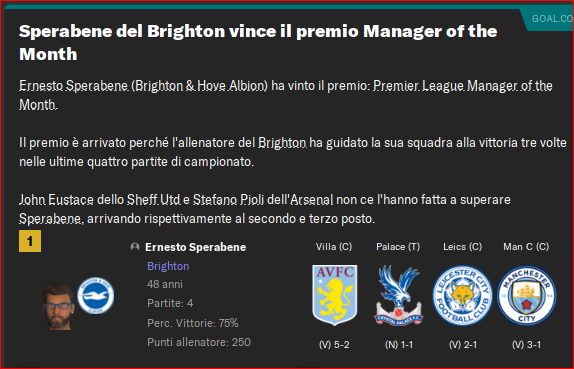Open the (N) 1-1 Palace match result
574x369 pixels.
399,344
